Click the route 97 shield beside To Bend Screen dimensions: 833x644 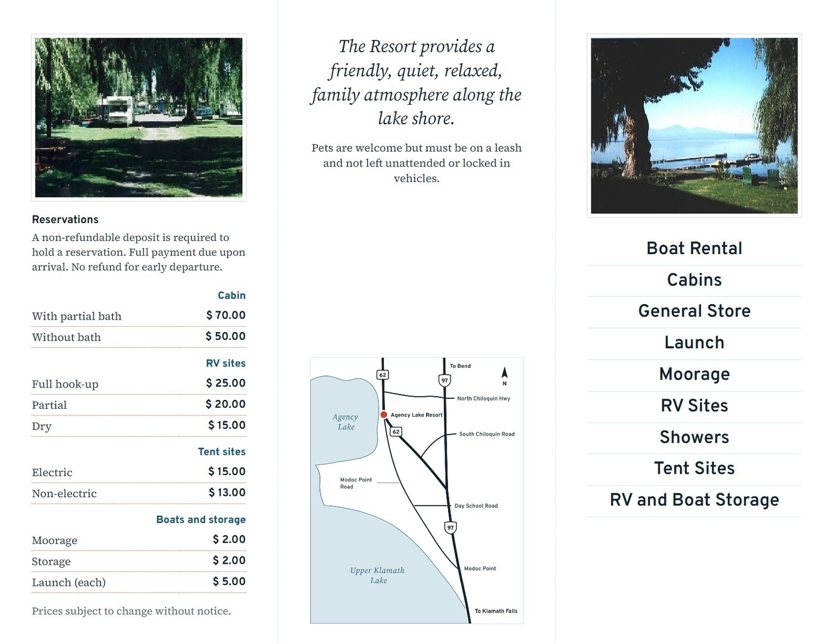pyautogui.click(x=444, y=380)
